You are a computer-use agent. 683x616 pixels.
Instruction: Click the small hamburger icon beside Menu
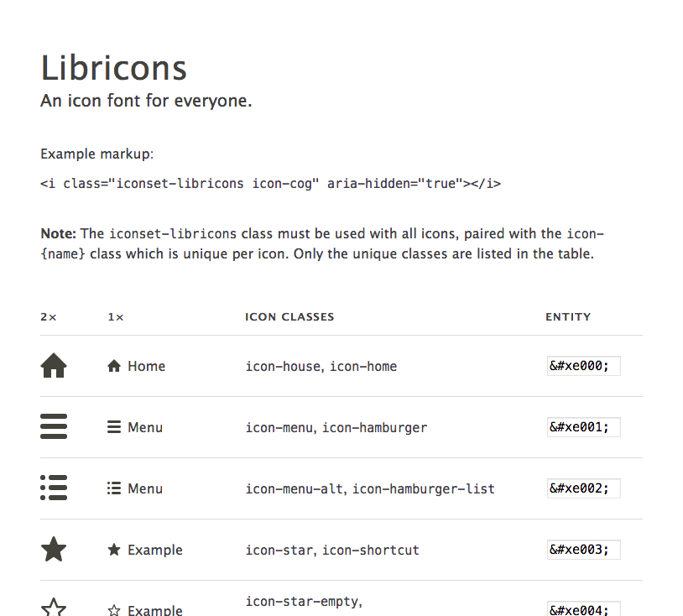(x=114, y=427)
